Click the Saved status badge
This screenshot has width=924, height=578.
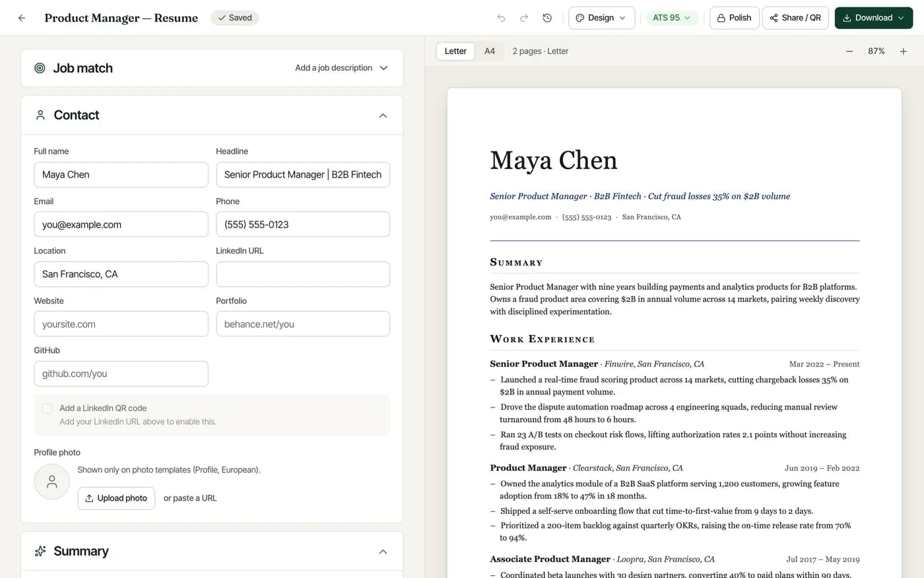235,18
